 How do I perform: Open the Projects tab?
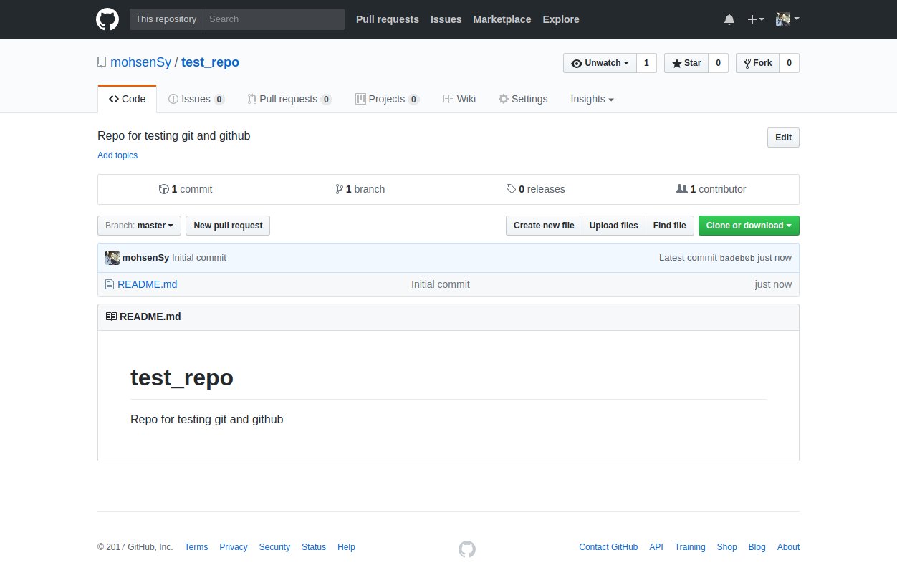coord(388,99)
